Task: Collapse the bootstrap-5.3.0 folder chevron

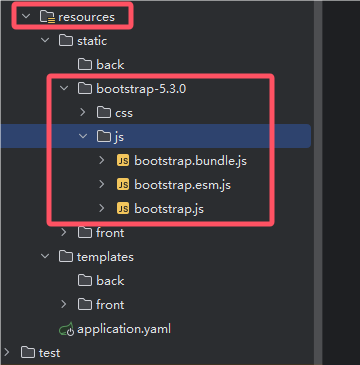Action: point(64,88)
